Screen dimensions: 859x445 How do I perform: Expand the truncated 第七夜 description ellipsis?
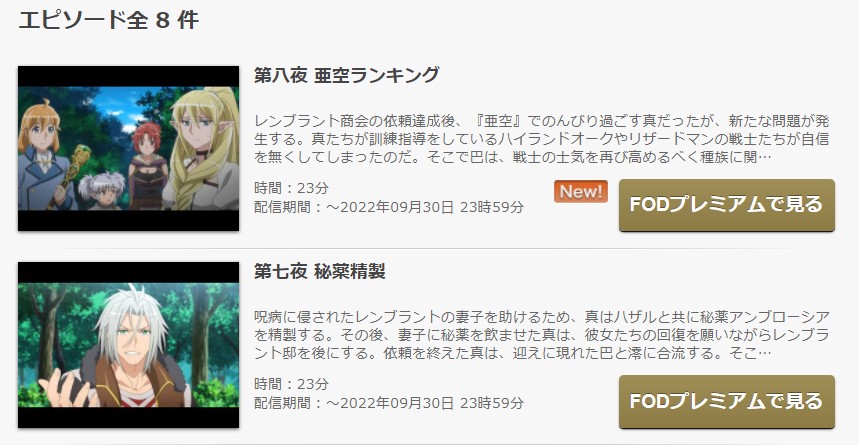765,354
